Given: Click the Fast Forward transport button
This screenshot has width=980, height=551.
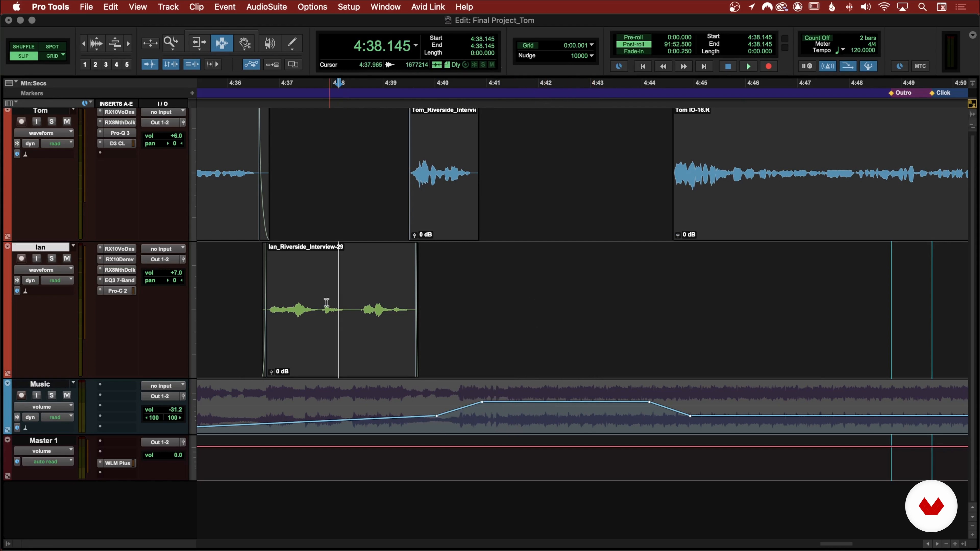Looking at the screenshot, I should (684, 66).
